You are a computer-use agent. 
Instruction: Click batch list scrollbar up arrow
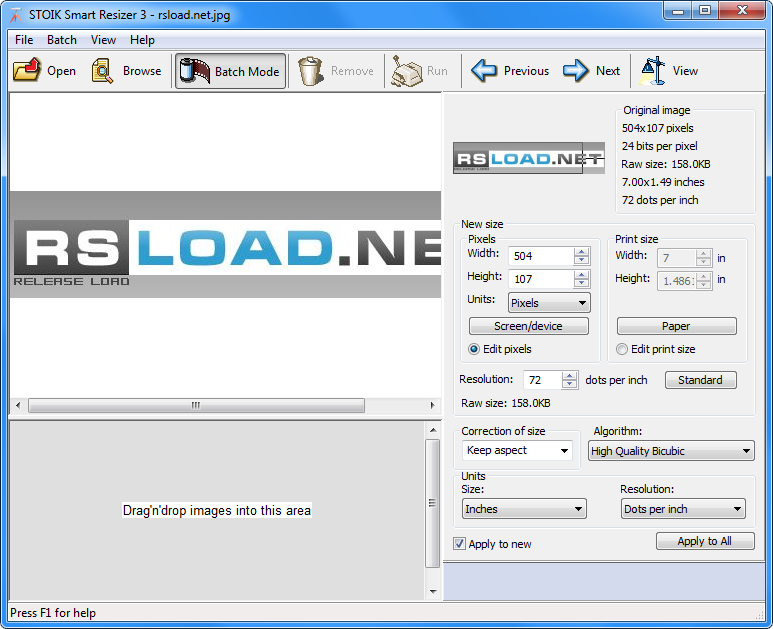coord(433,430)
